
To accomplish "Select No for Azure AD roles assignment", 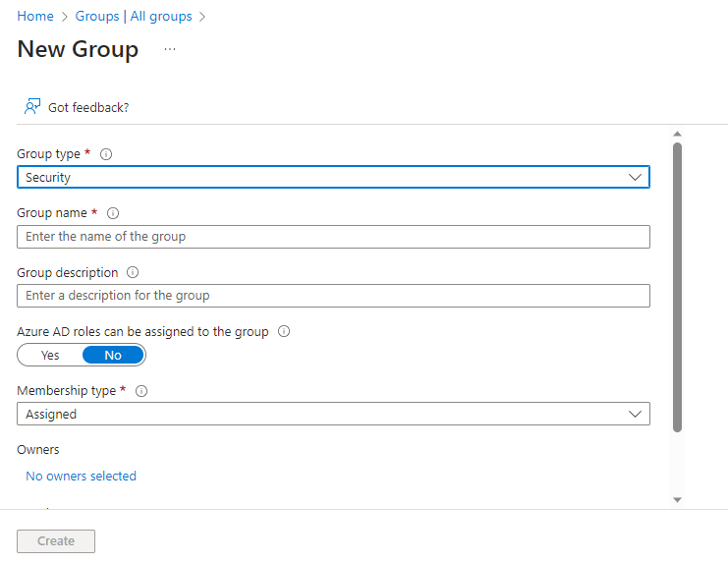I will [x=113, y=355].
